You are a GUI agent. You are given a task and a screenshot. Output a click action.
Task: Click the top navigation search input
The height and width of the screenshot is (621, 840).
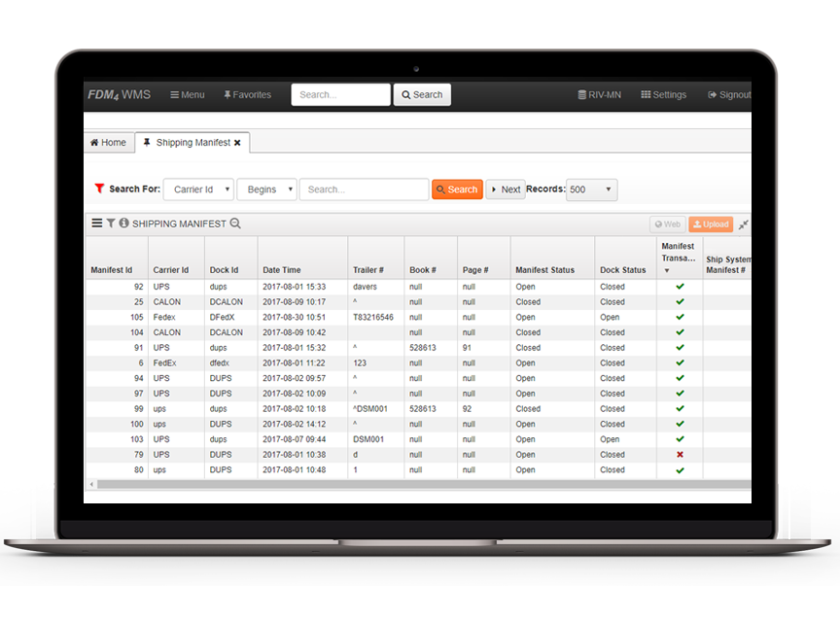tap(340, 94)
